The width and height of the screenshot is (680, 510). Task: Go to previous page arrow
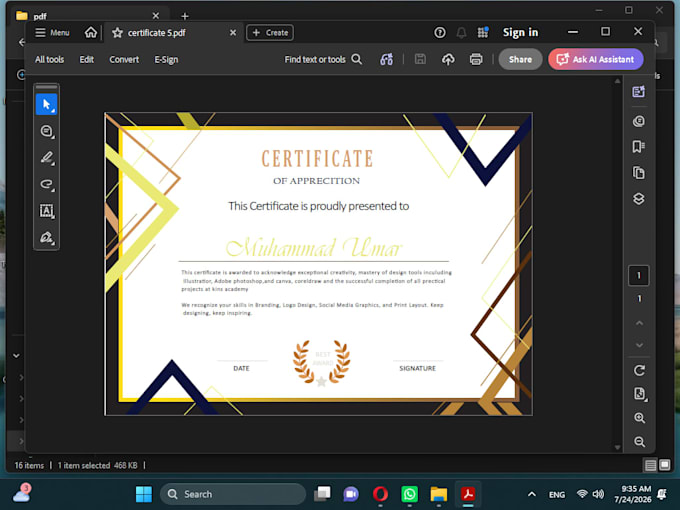click(x=639, y=323)
